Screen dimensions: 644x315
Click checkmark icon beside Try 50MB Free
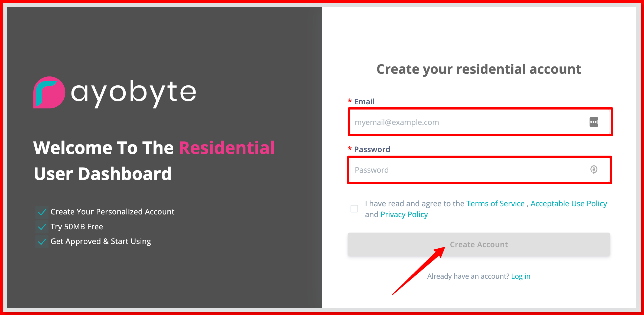coord(42,227)
